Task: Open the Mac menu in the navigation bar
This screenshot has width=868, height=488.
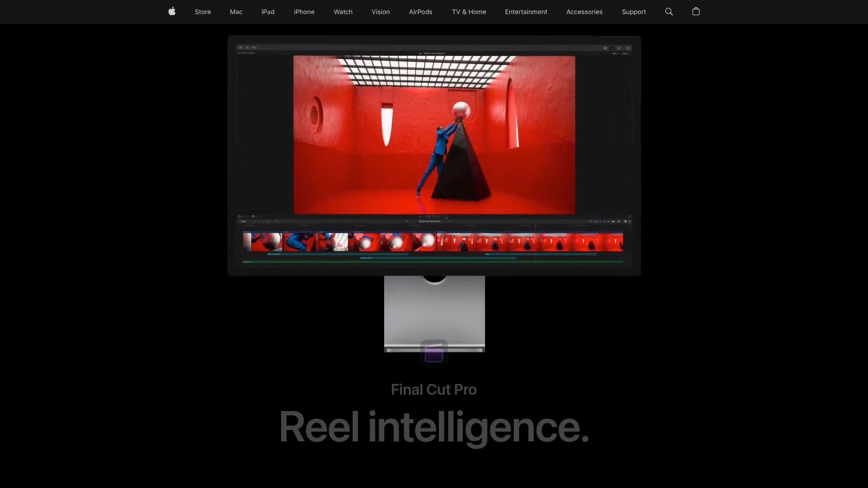Action: pos(235,11)
